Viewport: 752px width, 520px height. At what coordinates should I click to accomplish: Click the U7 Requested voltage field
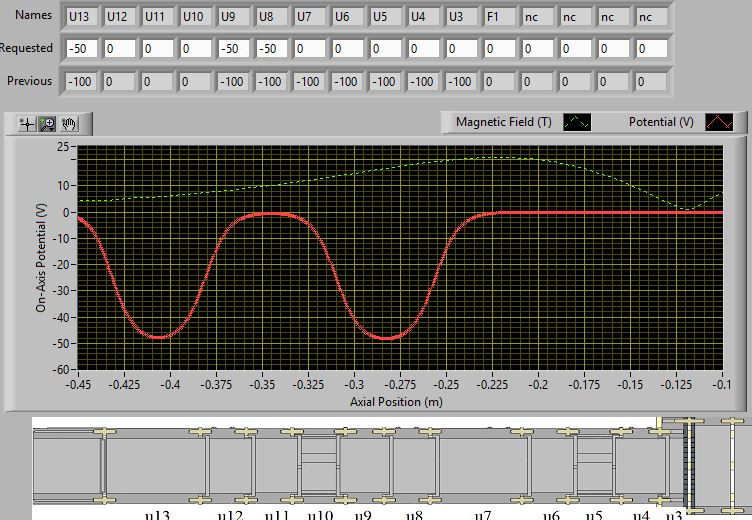(x=310, y=48)
